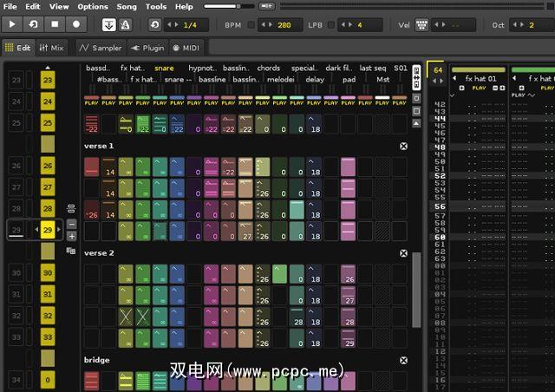Select pattern slot 26 in sequencer
Viewport: 555px width, 392px height.
47,166
